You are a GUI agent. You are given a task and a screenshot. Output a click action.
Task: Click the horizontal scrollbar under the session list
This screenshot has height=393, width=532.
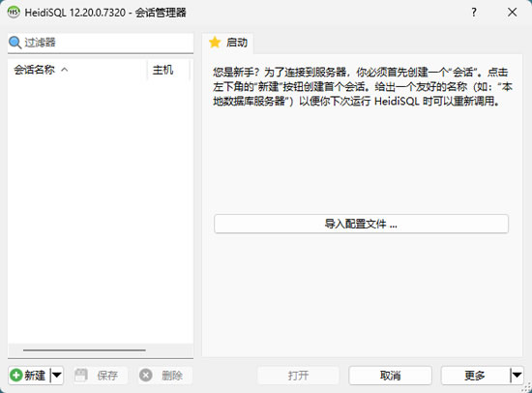point(84,349)
